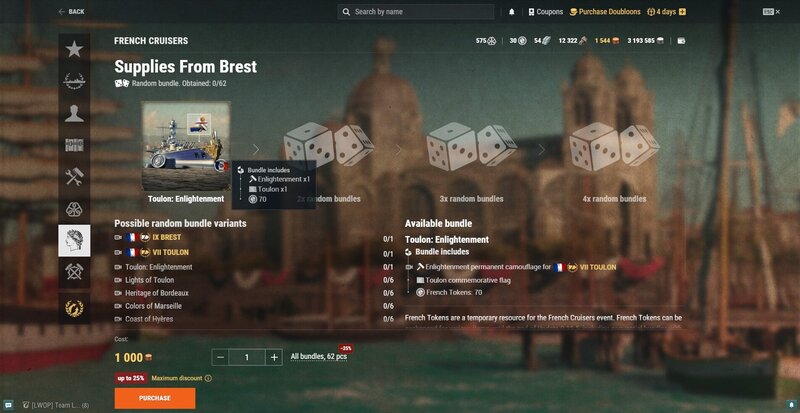Open Purchase Doubloons in the top bar
Image resolution: width=800 pixels, height=413 pixels.
(x=605, y=12)
